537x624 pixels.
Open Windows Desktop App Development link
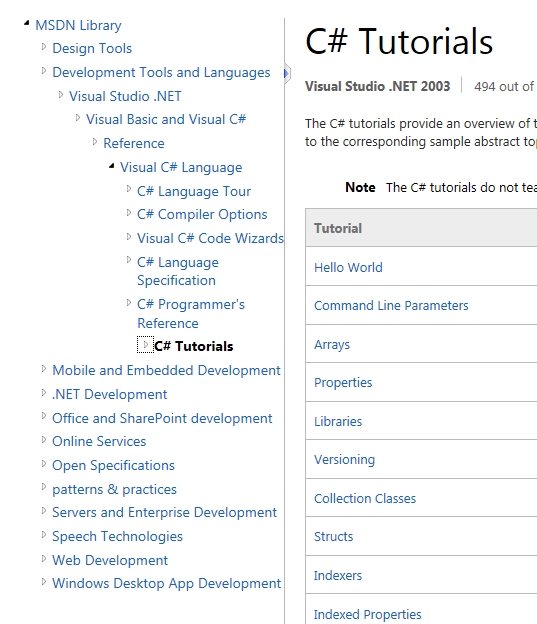pyautogui.click(x=166, y=583)
